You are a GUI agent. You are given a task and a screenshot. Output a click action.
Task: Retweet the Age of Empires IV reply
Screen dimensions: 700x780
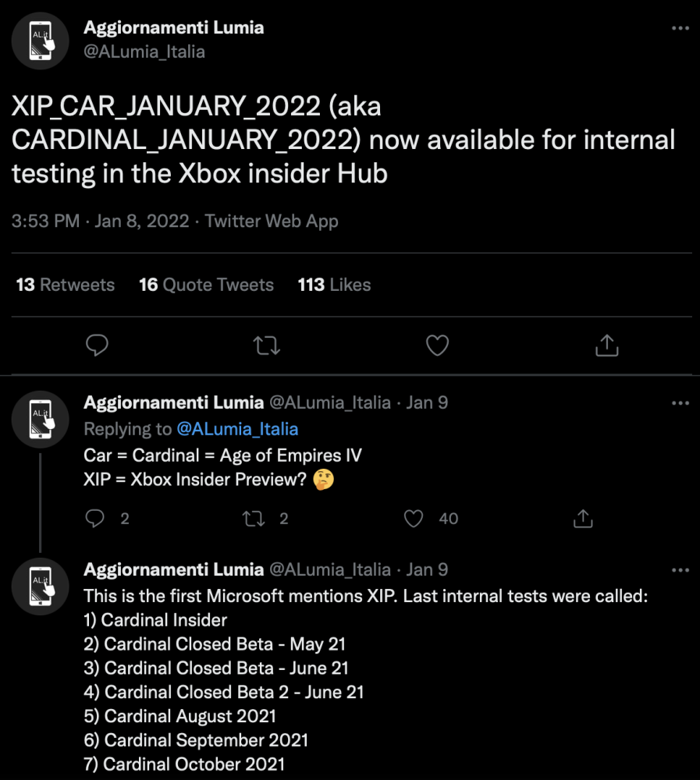tap(254, 518)
